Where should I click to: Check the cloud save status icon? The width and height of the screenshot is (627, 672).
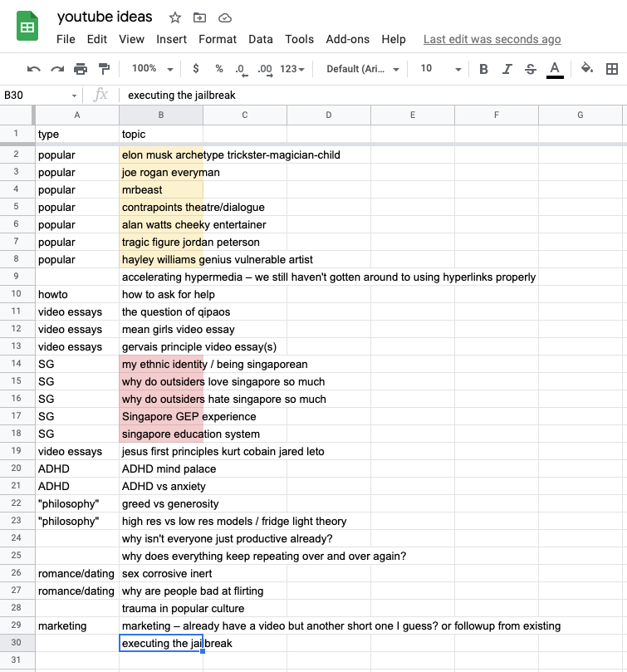tap(224, 18)
